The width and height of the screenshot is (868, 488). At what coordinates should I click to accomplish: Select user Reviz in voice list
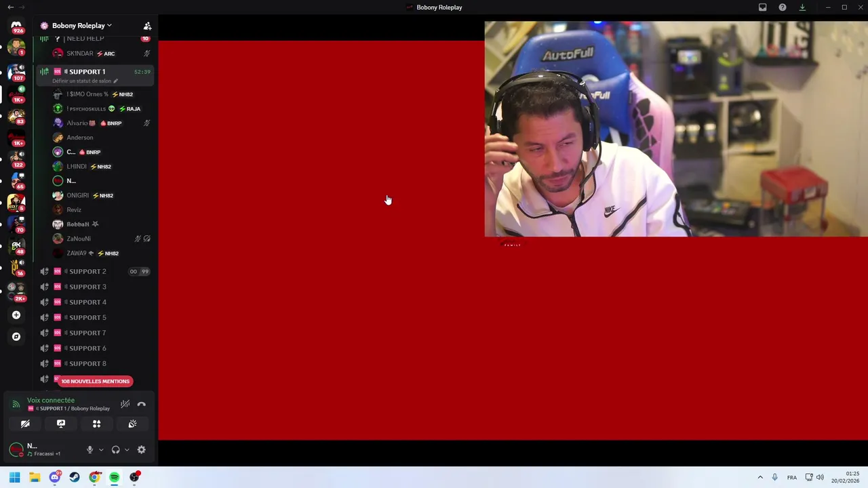click(102, 210)
